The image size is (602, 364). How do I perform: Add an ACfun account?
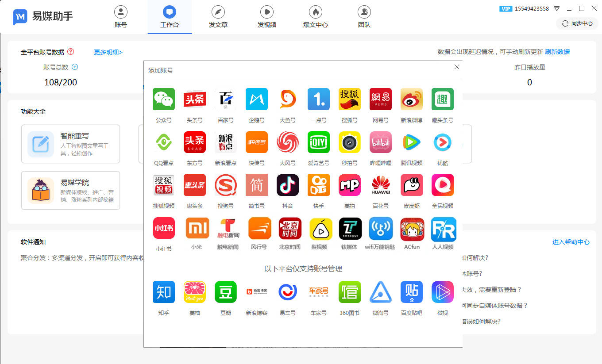click(x=412, y=228)
